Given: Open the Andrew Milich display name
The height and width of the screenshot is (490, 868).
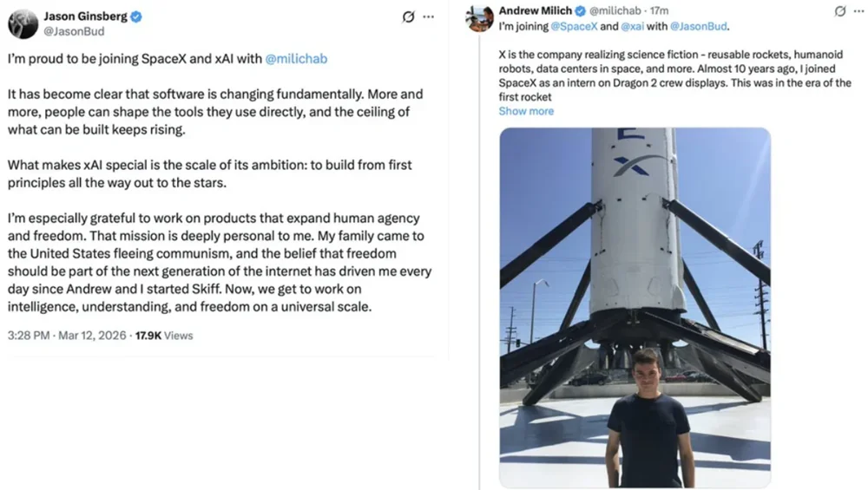Looking at the screenshot, I should coord(535,10).
